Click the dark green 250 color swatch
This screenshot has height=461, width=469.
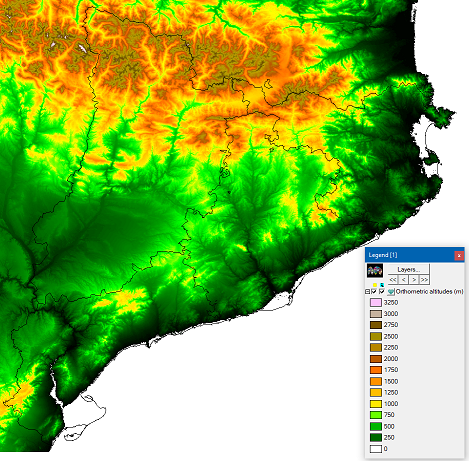[376, 437]
